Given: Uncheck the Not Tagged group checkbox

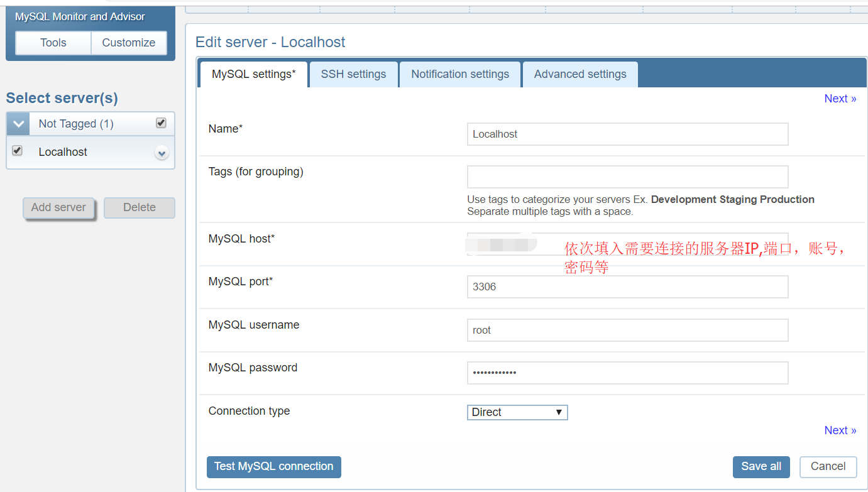Looking at the screenshot, I should (161, 123).
